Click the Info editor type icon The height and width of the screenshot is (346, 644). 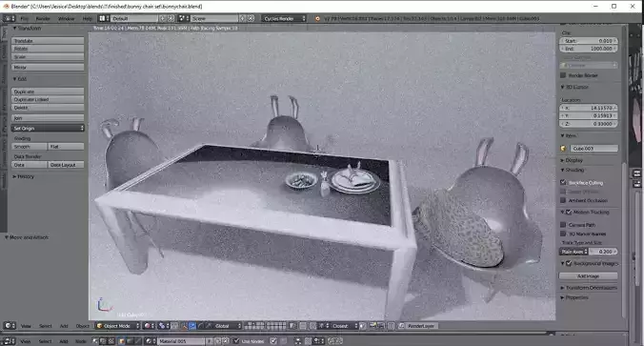tap(9, 18)
